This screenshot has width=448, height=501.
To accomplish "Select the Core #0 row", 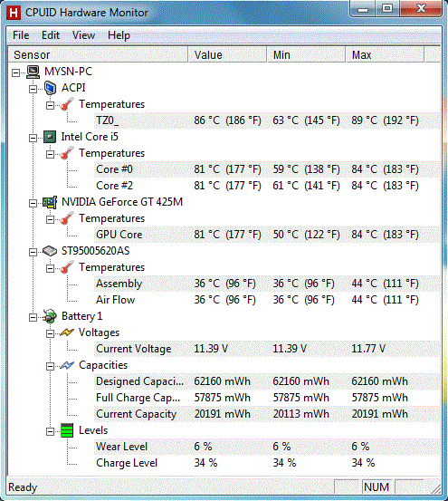I will (267, 169).
